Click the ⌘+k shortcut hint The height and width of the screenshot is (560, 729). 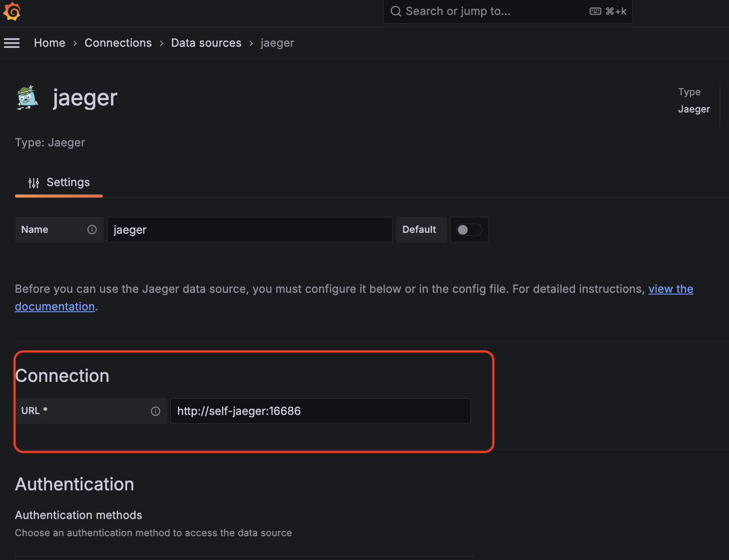[x=616, y=11]
